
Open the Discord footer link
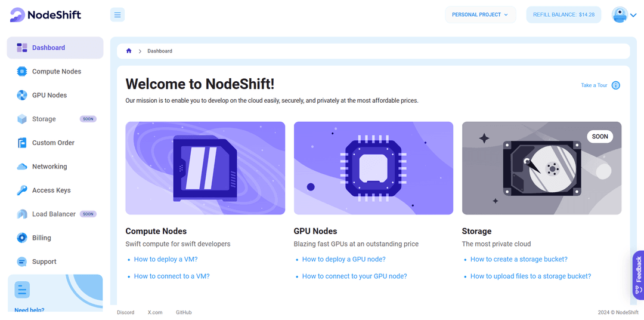pyautogui.click(x=126, y=313)
